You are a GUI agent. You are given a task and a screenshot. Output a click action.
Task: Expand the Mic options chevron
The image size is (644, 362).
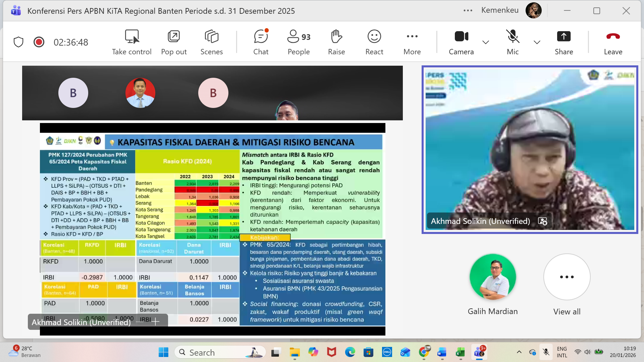[x=537, y=42]
